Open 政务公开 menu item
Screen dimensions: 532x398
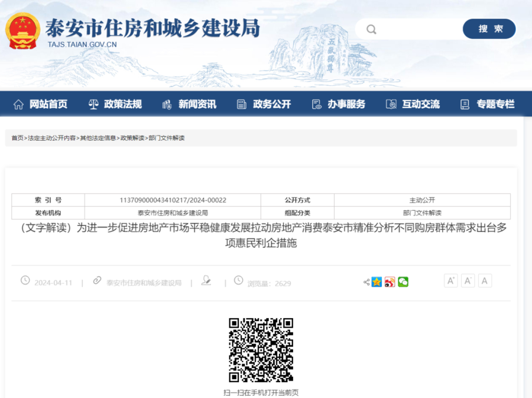pyautogui.click(x=272, y=104)
